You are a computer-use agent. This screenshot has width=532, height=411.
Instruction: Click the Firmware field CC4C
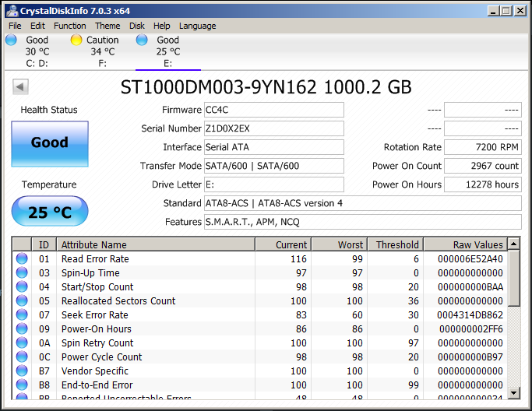click(274, 110)
